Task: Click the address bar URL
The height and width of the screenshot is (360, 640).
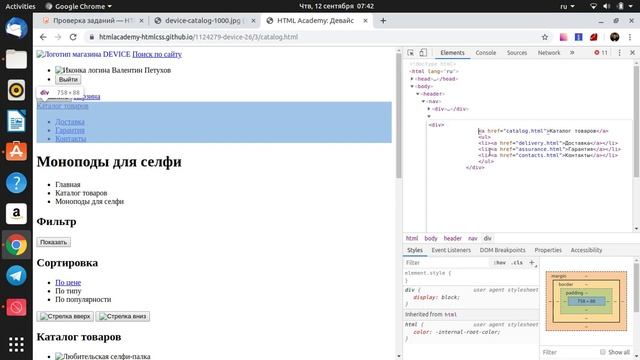Action: click(198, 37)
